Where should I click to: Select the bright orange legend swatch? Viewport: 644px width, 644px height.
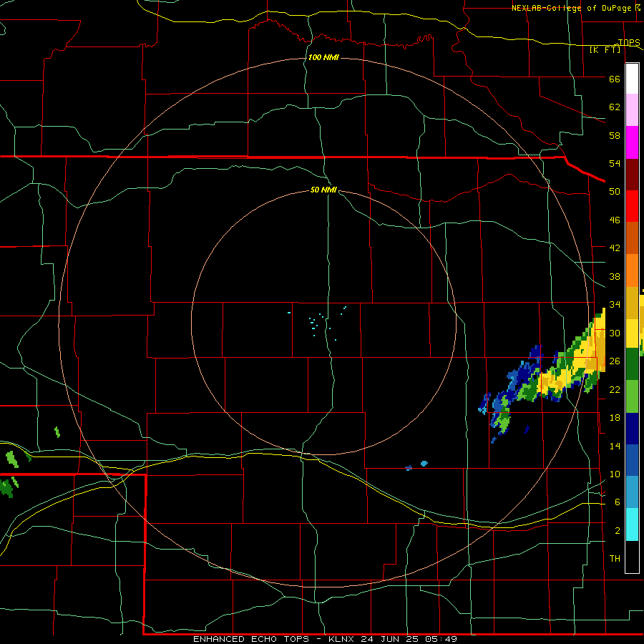(632, 270)
